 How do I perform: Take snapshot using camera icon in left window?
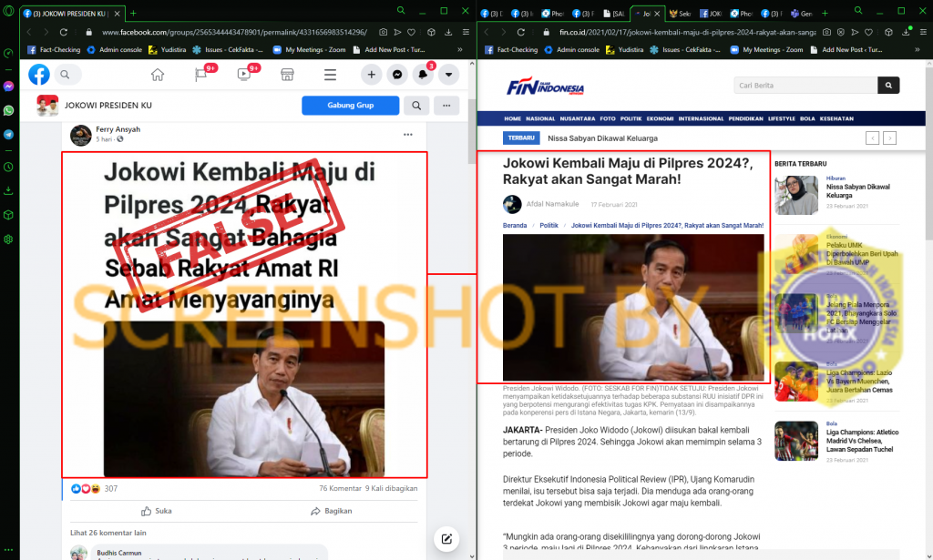pos(384,32)
